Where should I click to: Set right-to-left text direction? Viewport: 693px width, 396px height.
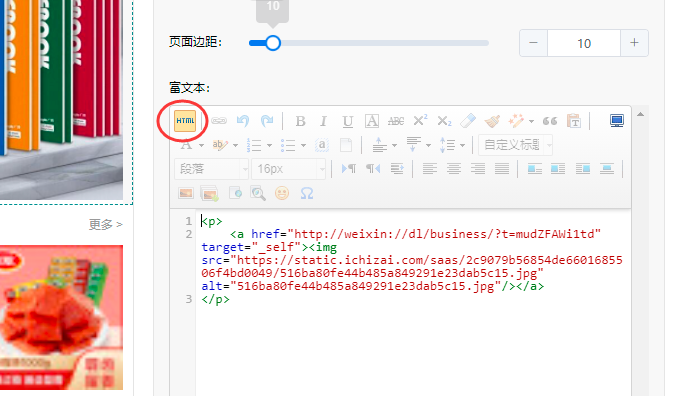pos(373,169)
